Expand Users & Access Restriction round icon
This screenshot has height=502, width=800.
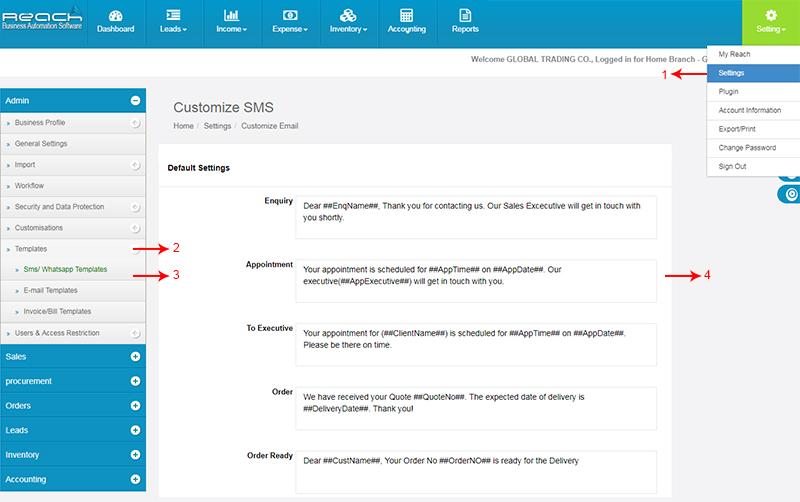[135, 333]
